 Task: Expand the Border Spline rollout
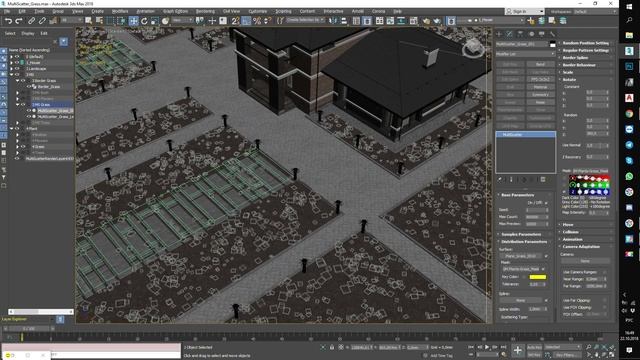(x=585, y=58)
